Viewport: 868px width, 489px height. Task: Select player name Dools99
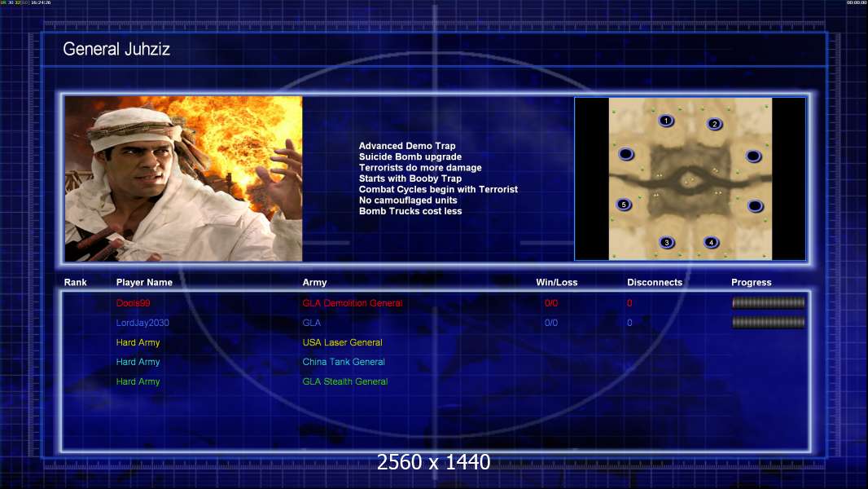134,303
